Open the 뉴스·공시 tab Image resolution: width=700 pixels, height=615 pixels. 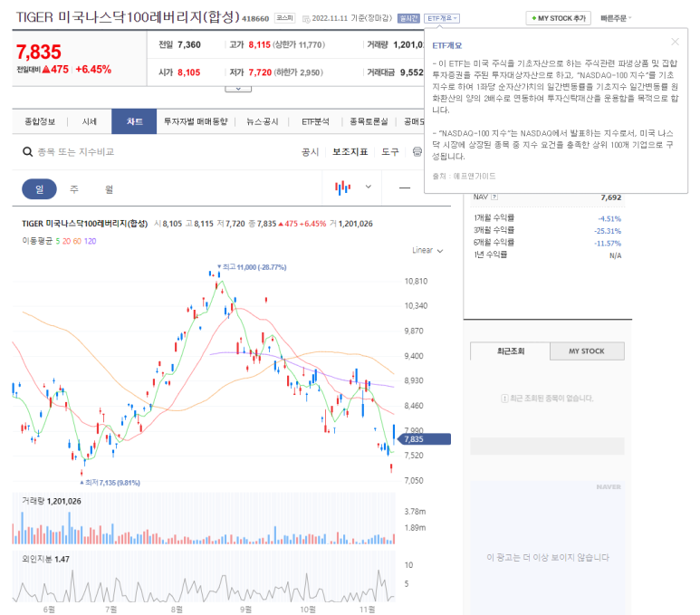tap(263, 121)
